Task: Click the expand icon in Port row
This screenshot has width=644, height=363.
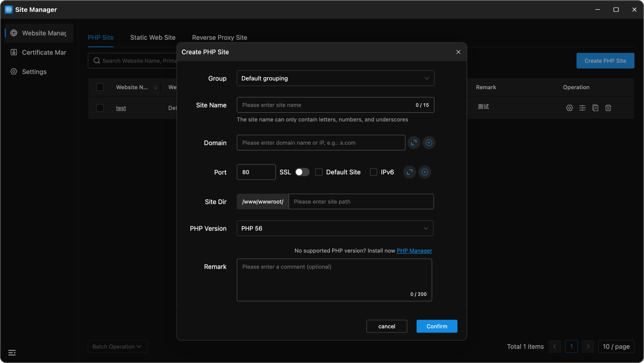Action: pyautogui.click(x=409, y=172)
